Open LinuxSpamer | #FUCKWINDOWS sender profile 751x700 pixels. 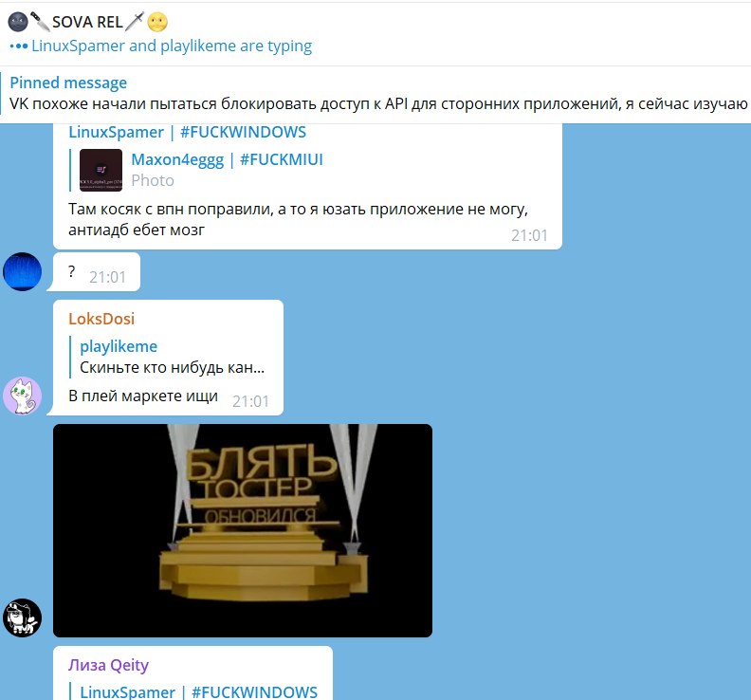[187, 132]
